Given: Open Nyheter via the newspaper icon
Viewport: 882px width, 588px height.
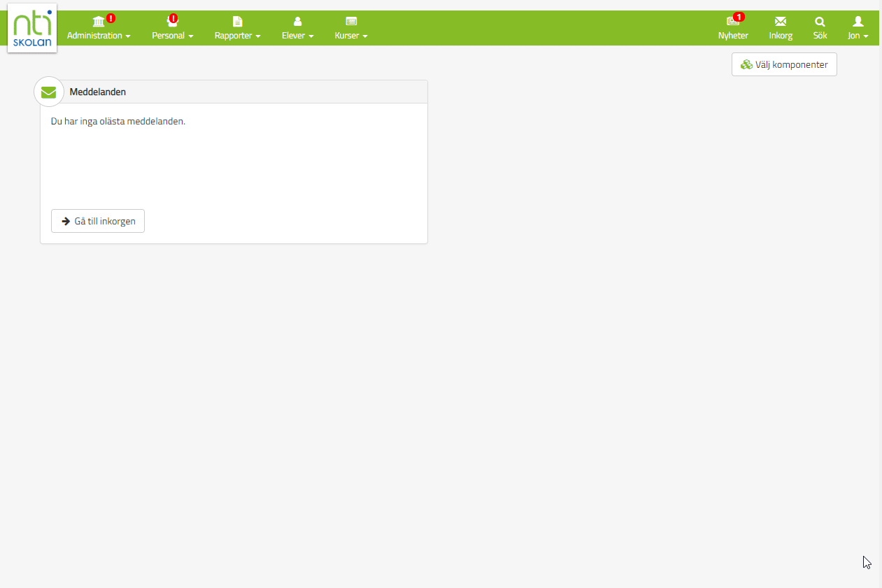Looking at the screenshot, I should [732, 22].
